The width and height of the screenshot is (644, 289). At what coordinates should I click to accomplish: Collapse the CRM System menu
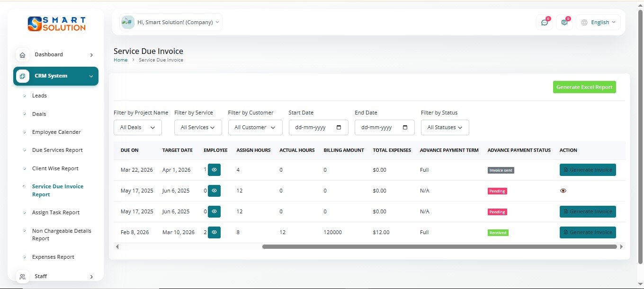(x=56, y=76)
